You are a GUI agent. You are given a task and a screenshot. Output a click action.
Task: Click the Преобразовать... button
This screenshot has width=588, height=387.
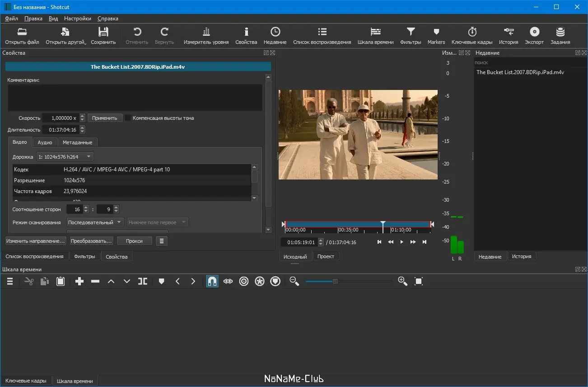click(x=91, y=241)
